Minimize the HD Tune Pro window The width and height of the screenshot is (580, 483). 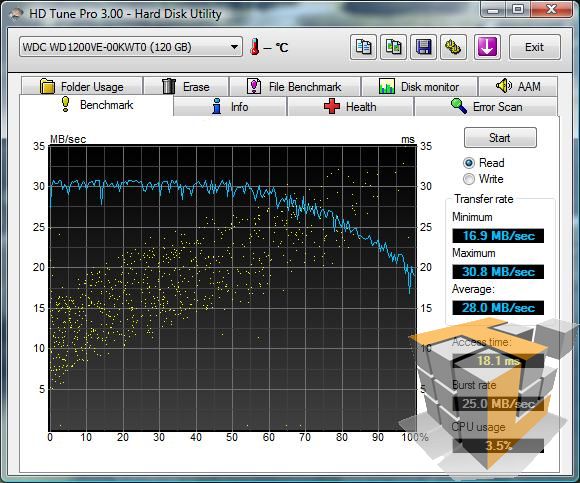pyautogui.click(x=493, y=9)
